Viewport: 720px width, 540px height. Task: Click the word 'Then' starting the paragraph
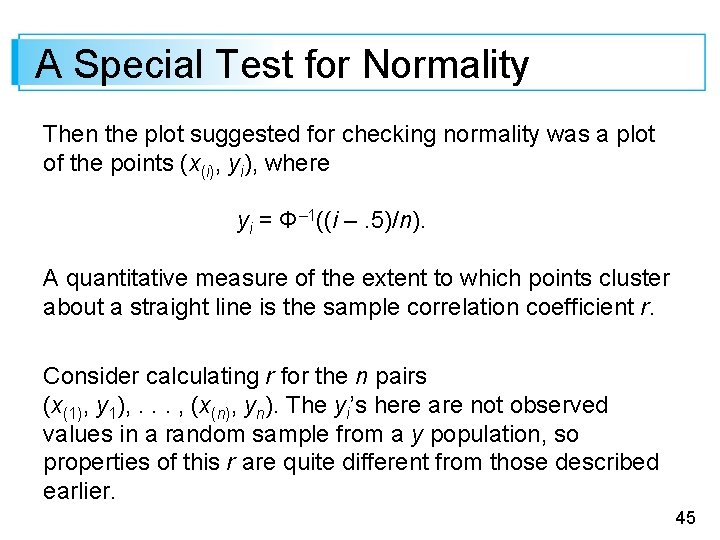(x=71, y=135)
